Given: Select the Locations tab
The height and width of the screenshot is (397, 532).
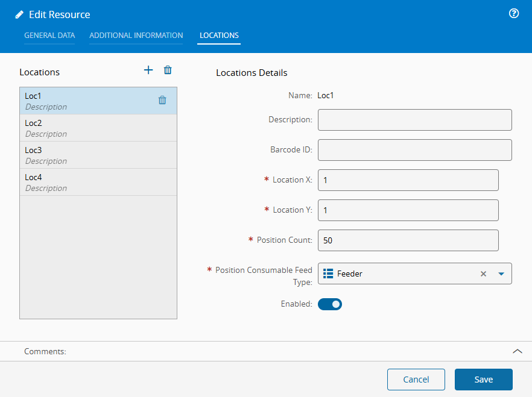Looking at the screenshot, I should (x=219, y=36).
